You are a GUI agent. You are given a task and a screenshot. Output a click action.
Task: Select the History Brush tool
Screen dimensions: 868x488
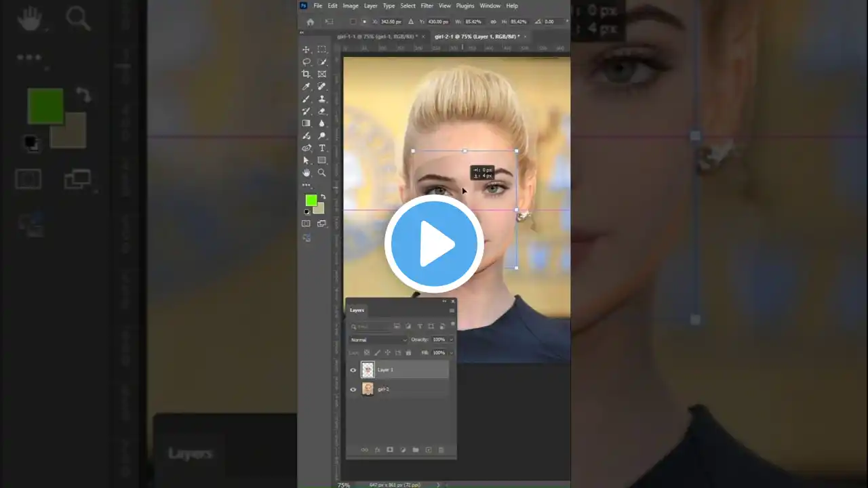(x=307, y=111)
